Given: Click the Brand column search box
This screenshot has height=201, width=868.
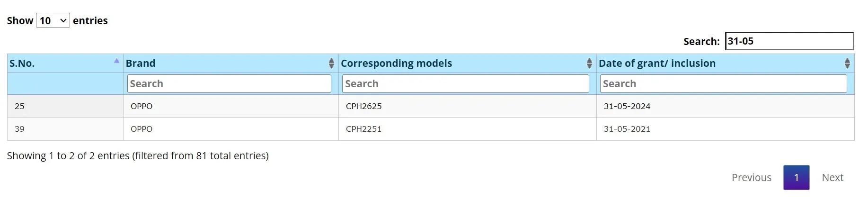Looking at the screenshot, I should (x=229, y=83).
